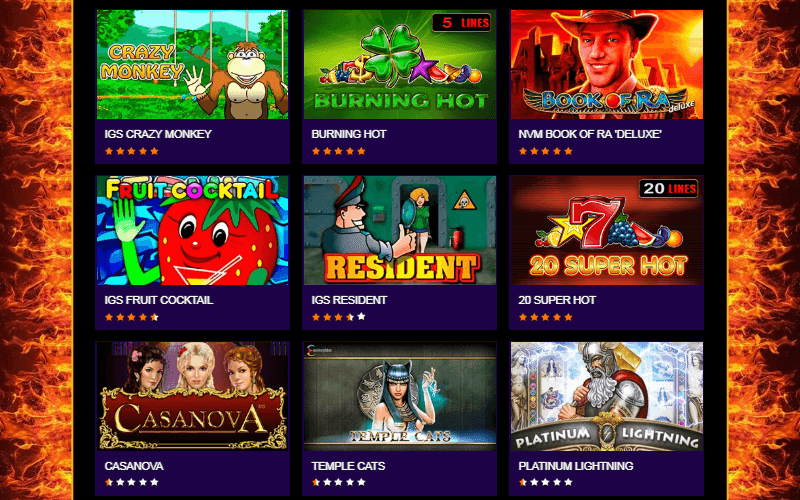This screenshot has width=800, height=500.
Task: Open the Crazy Monkey game thumbnail
Action: pos(192,64)
